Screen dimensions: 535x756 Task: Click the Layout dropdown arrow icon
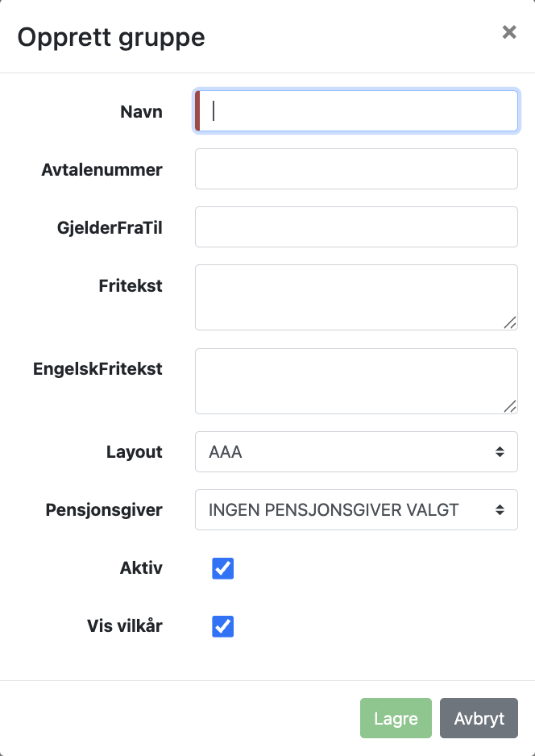[x=500, y=452]
